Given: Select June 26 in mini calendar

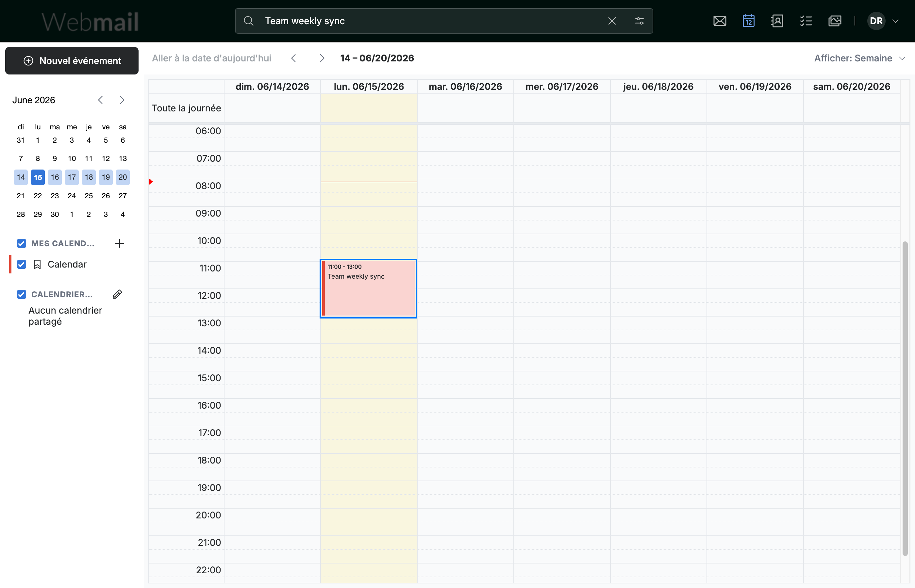Looking at the screenshot, I should click(x=106, y=196).
